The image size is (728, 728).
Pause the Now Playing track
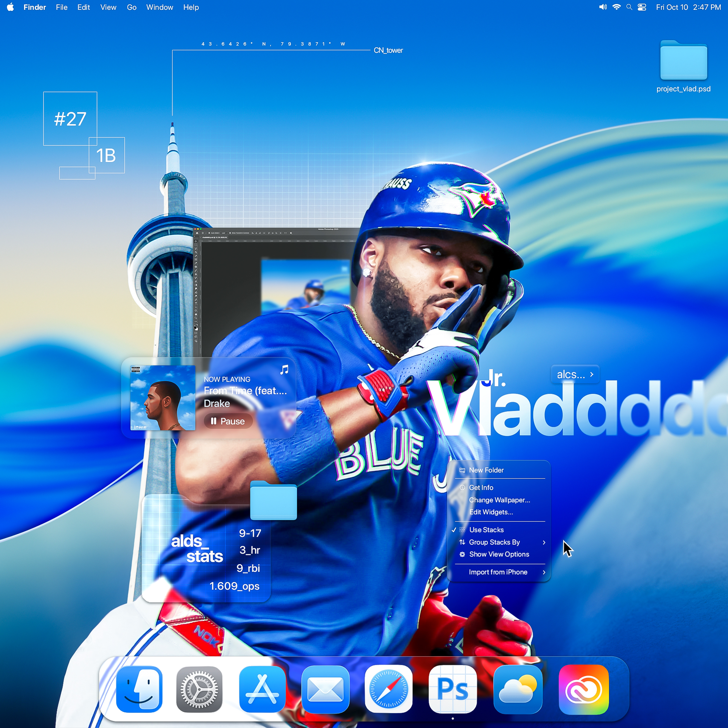tap(227, 421)
